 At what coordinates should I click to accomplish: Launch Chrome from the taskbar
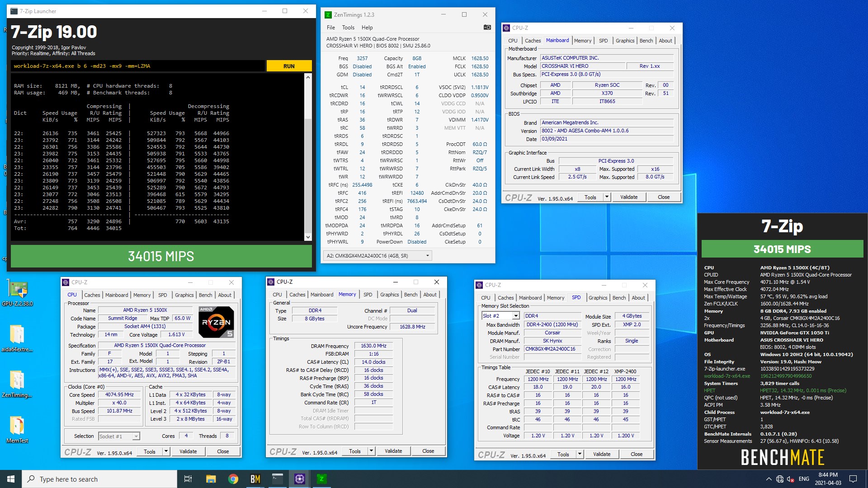click(x=233, y=479)
